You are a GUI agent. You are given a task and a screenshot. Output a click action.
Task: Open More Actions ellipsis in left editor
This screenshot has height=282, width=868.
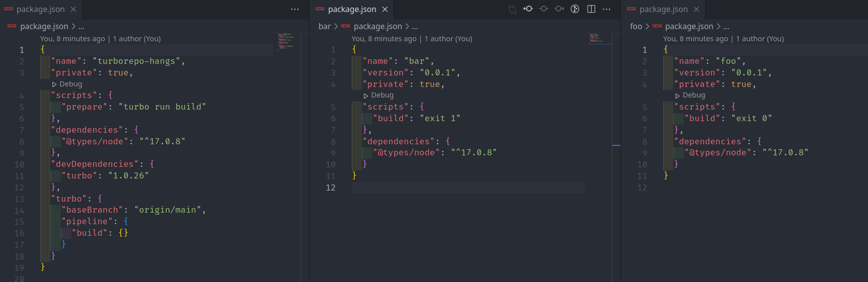click(295, 9)
